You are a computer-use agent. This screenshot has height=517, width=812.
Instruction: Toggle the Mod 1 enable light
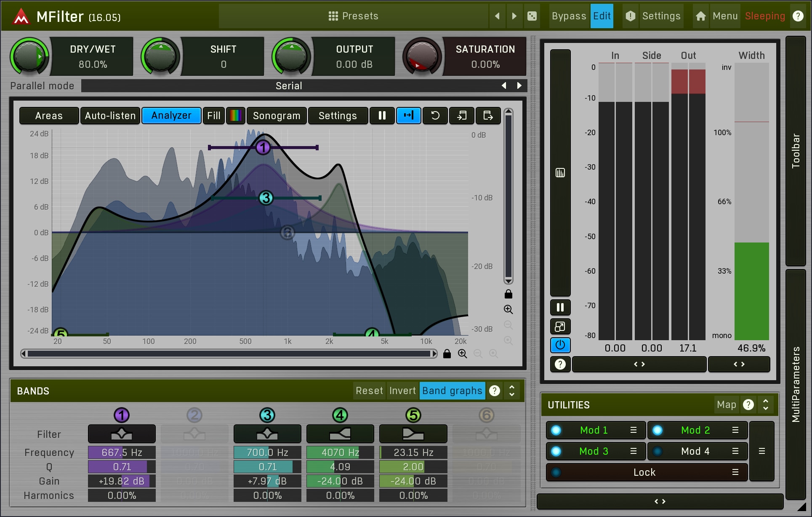tap(556, 430)
